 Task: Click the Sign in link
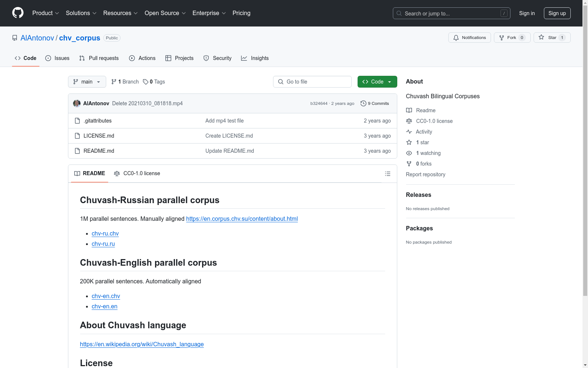527,13
